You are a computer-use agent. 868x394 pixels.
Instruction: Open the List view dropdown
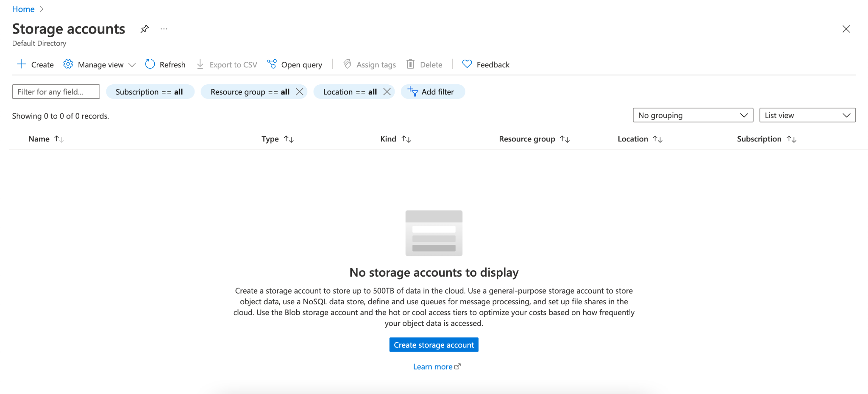(807, 115)
